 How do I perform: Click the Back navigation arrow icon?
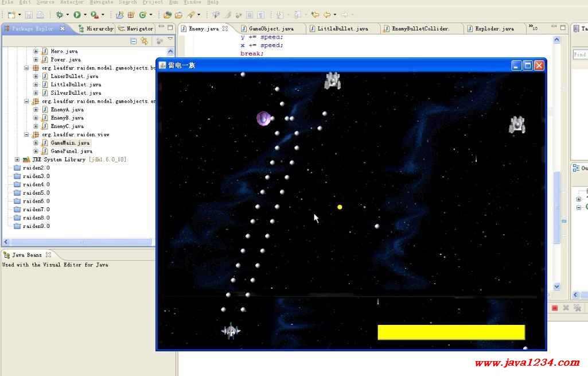327,15
